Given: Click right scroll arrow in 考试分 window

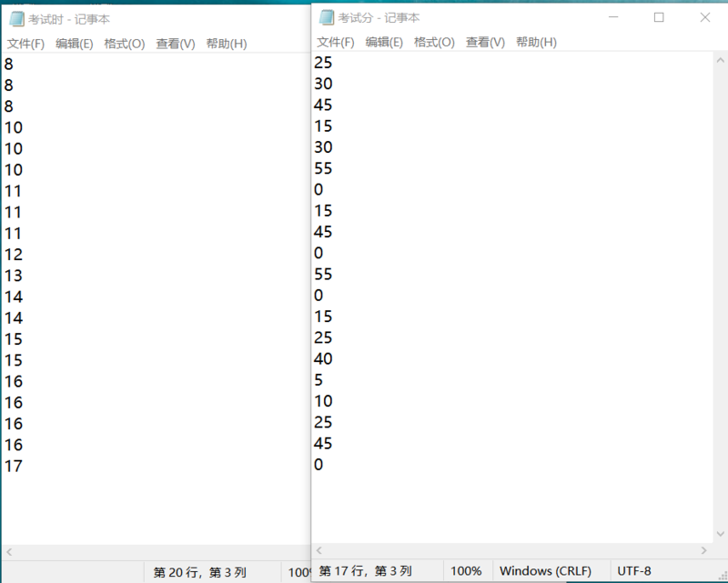Looking at the screenshot, I should pyautogui.click(x=703, y=550).
